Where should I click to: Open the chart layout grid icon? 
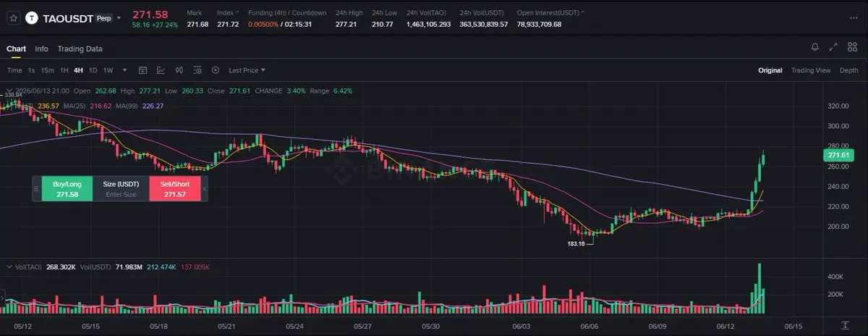pos(852,47)
